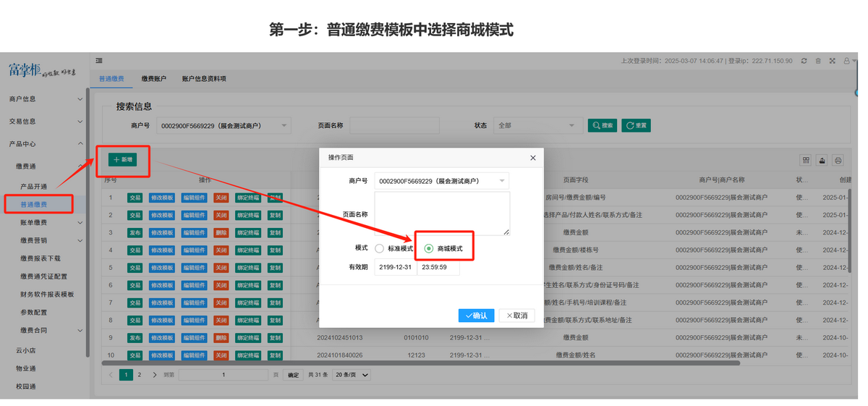Click 编辑组件 button in row 4
868x406 pixels.
(194, 250)
